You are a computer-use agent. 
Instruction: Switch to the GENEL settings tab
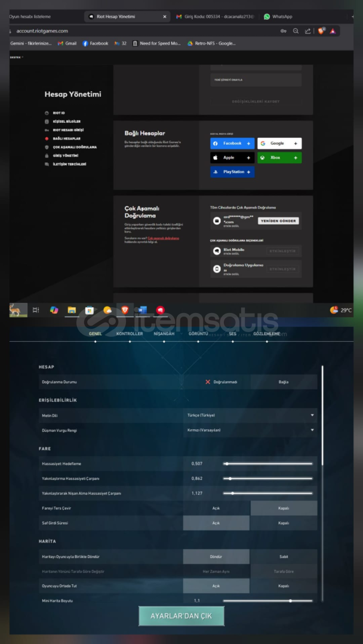(x=96, y=334)
